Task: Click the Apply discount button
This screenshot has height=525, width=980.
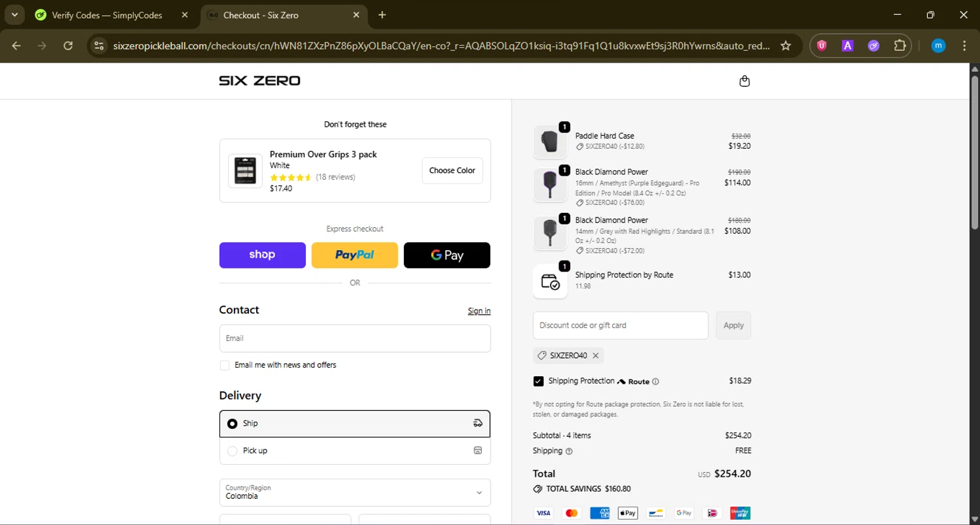Action: (x=733, y=325)
